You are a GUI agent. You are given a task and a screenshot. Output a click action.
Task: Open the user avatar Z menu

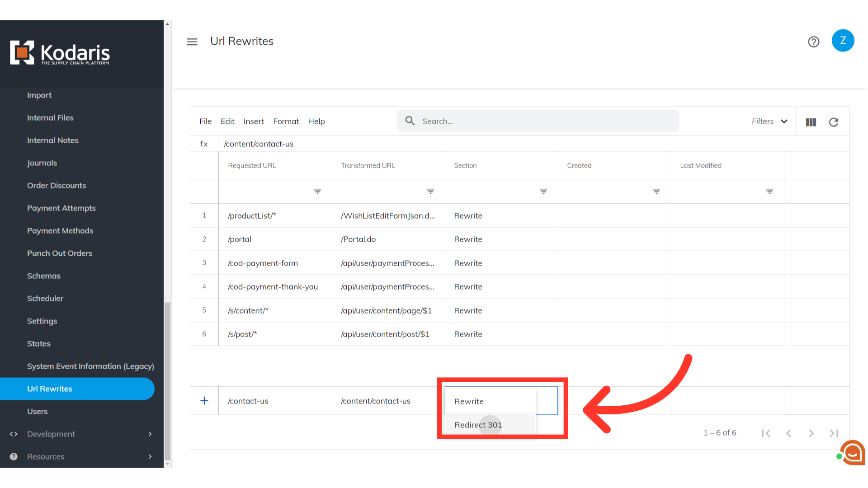coord(843,41)
